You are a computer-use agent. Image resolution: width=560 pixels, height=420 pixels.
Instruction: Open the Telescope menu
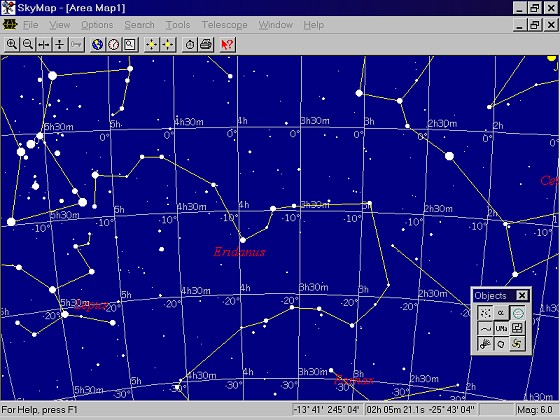pos(224,25)
